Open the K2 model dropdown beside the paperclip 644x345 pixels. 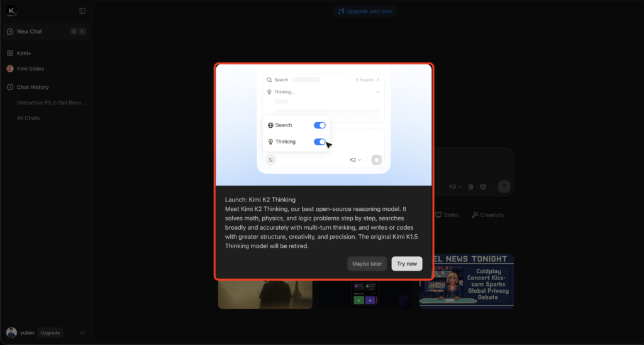[455, 186]
